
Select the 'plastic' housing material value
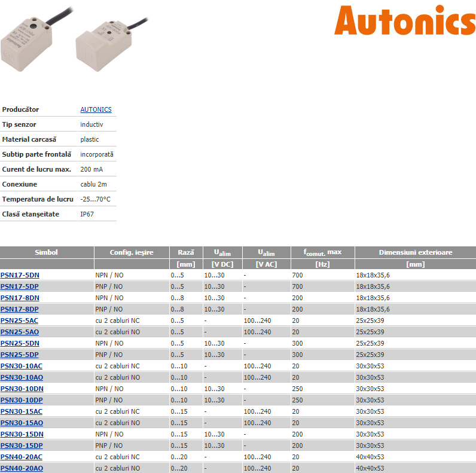[90, 139]
